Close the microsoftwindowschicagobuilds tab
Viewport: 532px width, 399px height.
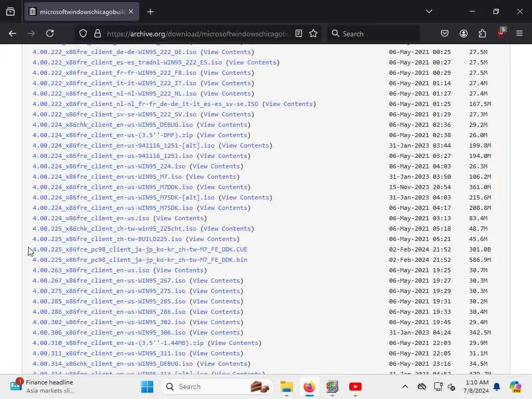click(131, 12)
